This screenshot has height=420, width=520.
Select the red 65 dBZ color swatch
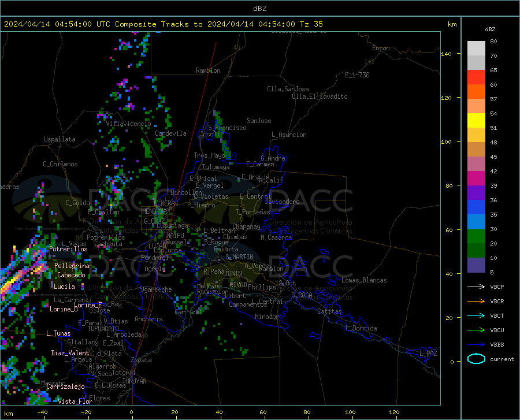[x=476, y=77]
